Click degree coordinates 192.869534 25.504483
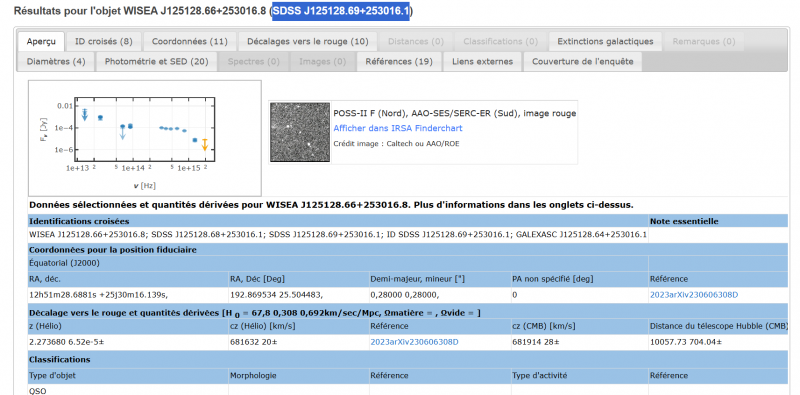800x395 pixels. (x=277, y=295)
